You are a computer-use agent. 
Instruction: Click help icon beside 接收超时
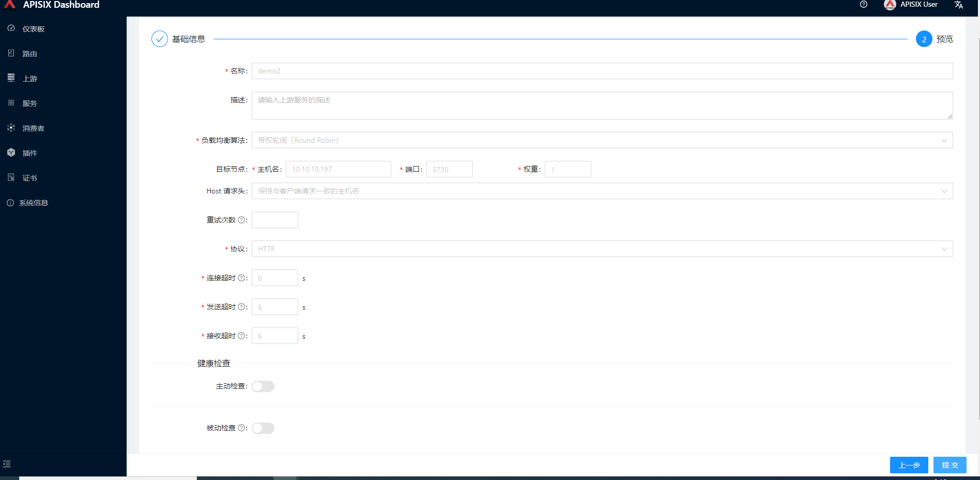(x=241, y=336)
